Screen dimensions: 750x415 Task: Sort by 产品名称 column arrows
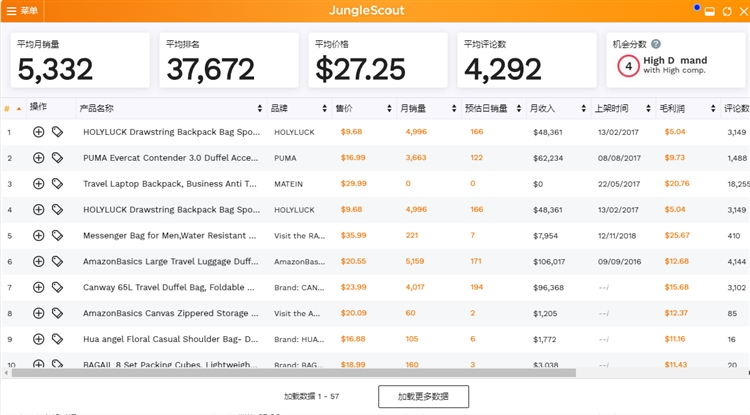pyautogui.click(x=260, y=109)
